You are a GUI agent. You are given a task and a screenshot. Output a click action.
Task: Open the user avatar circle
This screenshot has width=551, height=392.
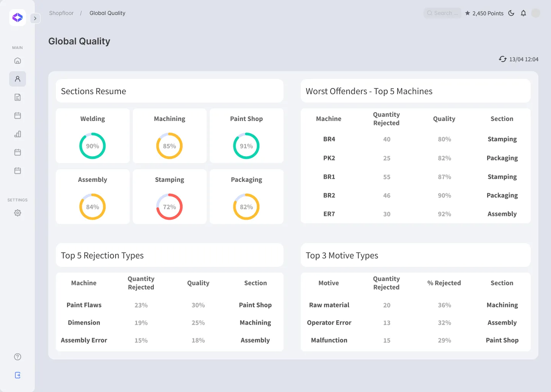tap(536, 13)
